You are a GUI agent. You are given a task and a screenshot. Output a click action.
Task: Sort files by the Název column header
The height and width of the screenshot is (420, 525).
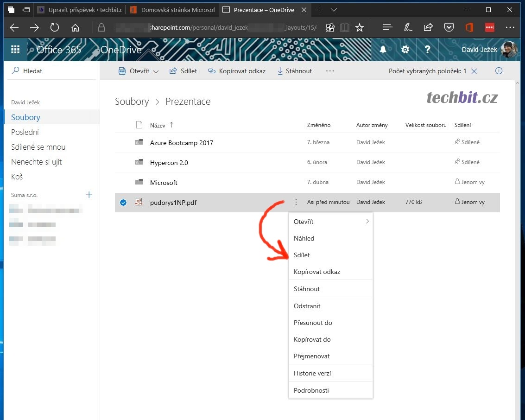(158, 125)
